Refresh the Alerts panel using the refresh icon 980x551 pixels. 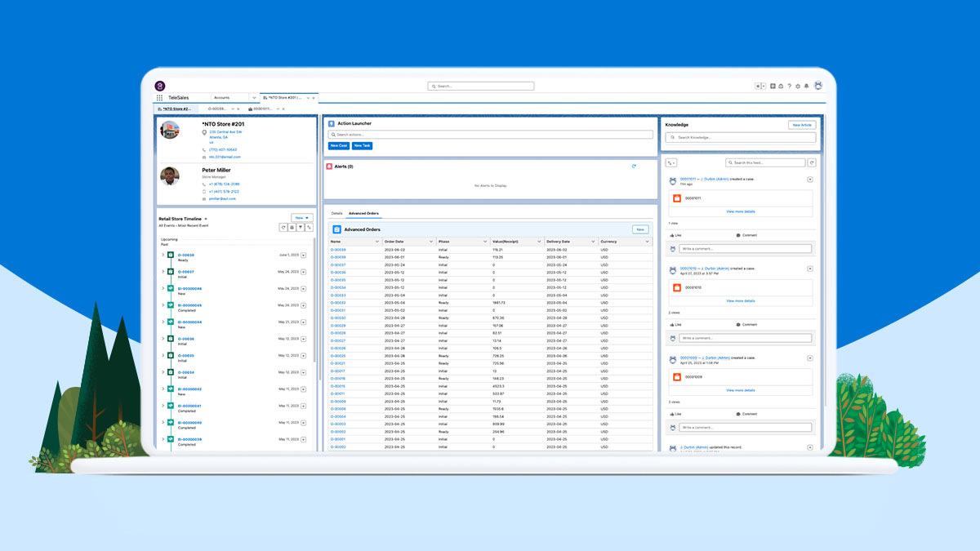[x=635, y=165]
